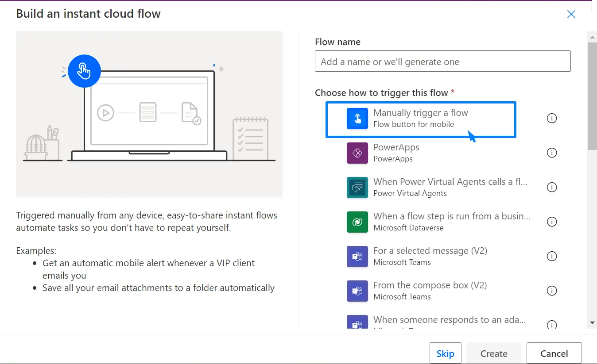The image size is (597, 364).
Task: Select Teams icon for compose box (V2)
Action: click(357, 291)
